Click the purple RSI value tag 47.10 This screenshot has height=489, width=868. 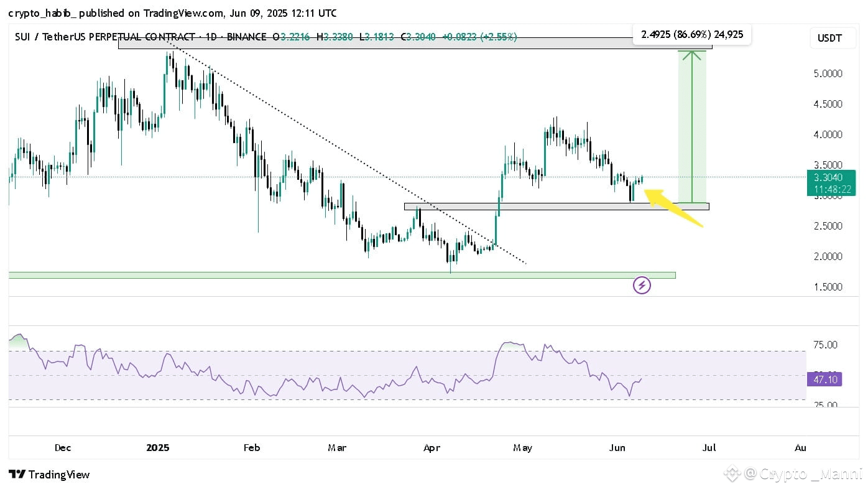pyautogui.click(x=824, y=379)
